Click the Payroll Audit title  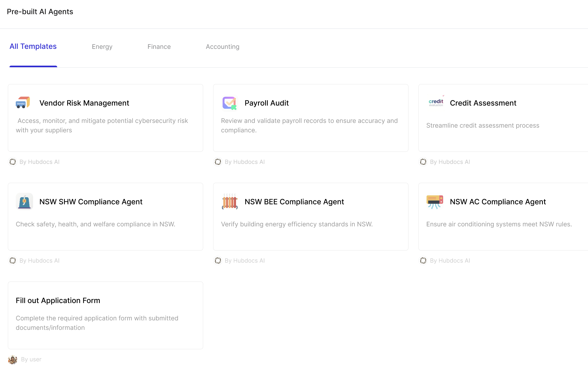click(x=266, y=103)
